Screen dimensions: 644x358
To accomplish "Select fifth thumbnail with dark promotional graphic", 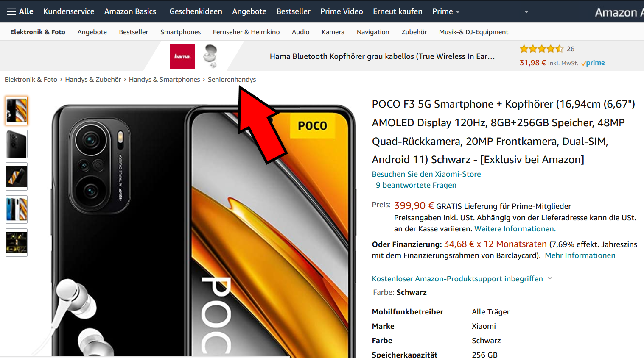I will (17, 242).
